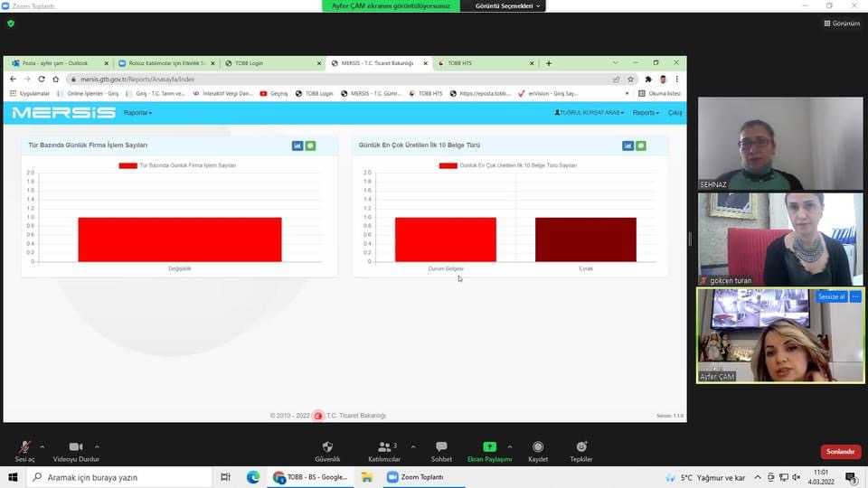Click Sessize al on Ayfer ÇAM video
The width and height of the screenshot is (868, 488).
tap(831, 296)
